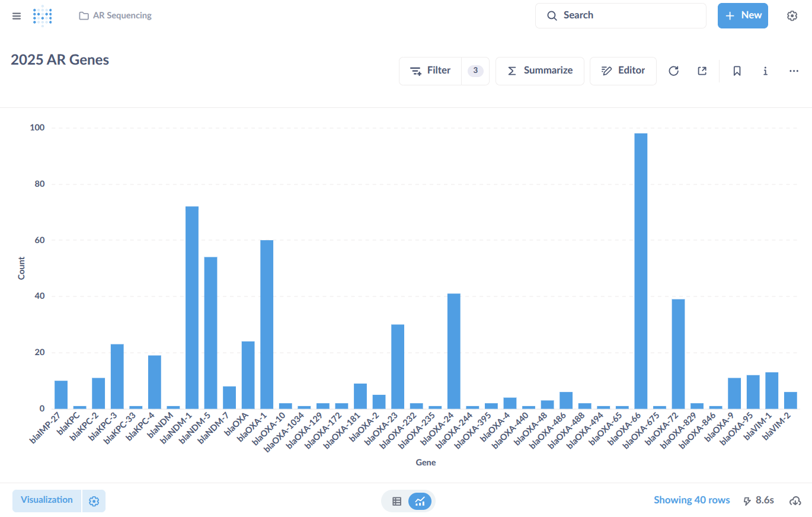
Task: Switch to table data view
Action: click(397, 502)
